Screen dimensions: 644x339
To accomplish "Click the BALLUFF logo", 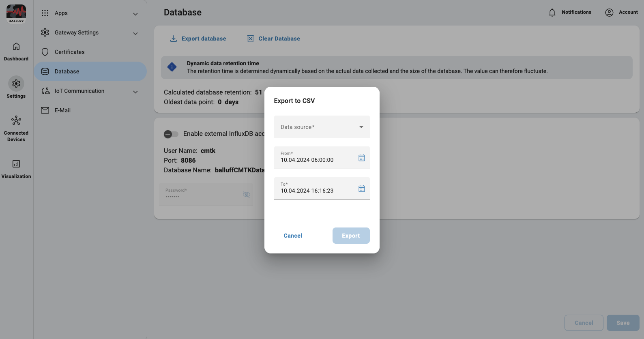I will (x=16, y=14).
